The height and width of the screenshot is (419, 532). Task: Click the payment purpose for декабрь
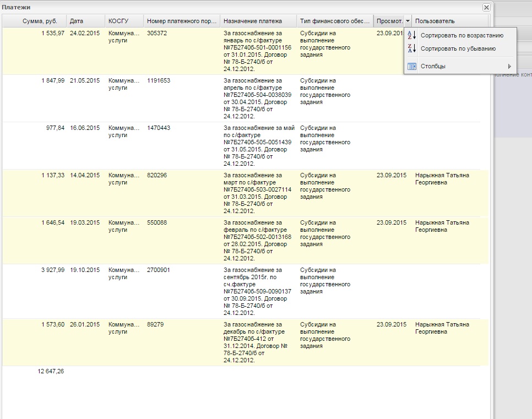(x=256, y=342)
